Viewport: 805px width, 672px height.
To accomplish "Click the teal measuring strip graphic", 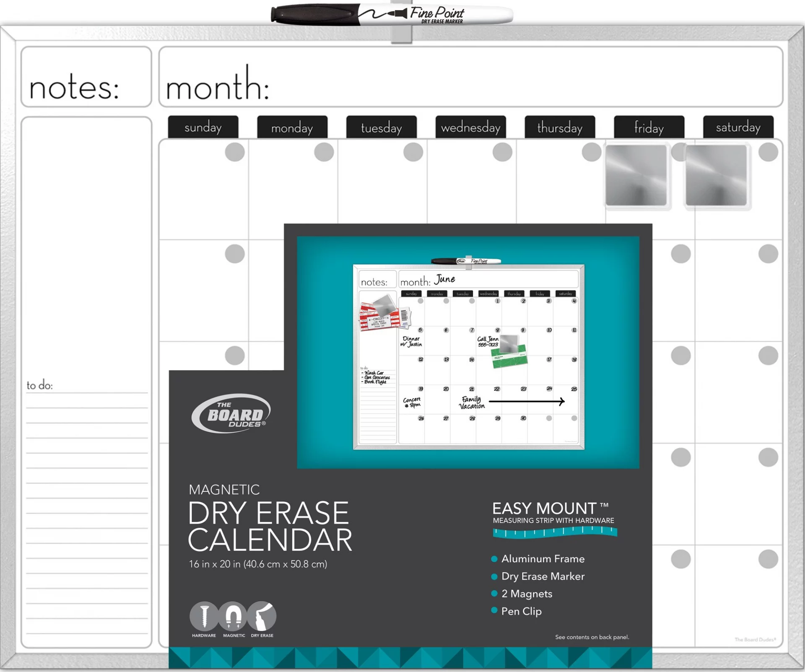I will point(555,532).
